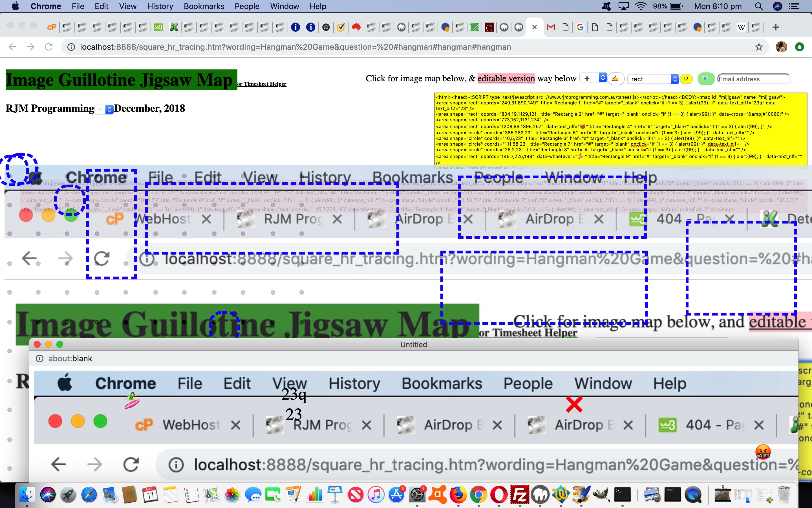Screen dimensions: 812x508
Task: Open Notification Center icon
Action: [794, 6]
